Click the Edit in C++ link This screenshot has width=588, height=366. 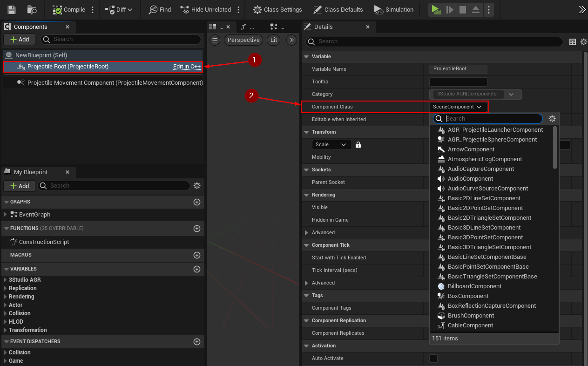click(x=187, y=67)
